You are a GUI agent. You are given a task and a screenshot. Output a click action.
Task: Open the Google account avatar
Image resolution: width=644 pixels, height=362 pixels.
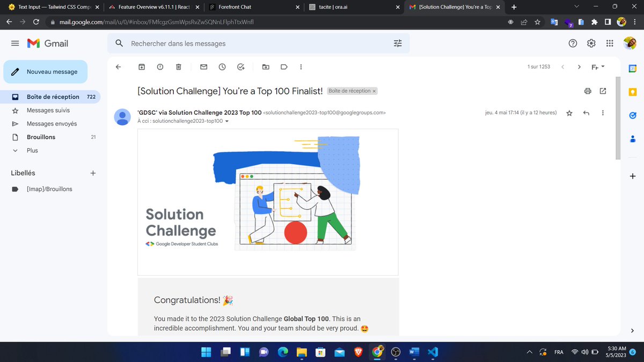coord(630,43)
